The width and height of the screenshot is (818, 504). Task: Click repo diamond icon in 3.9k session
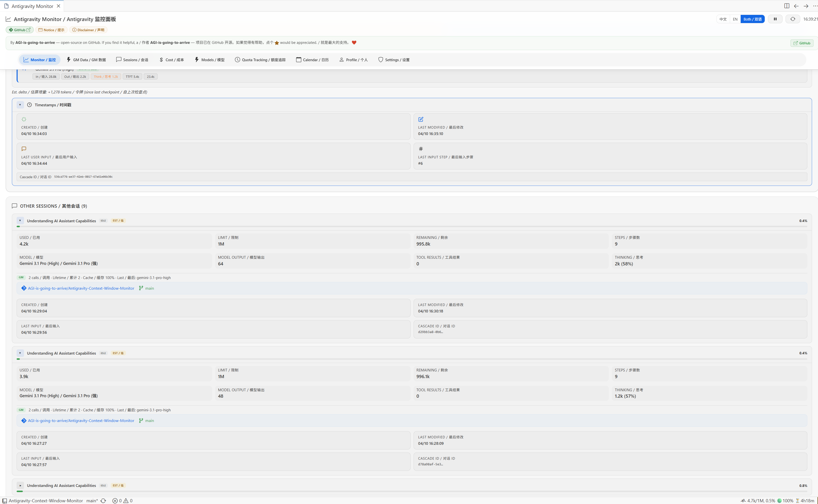coord(24,420)
